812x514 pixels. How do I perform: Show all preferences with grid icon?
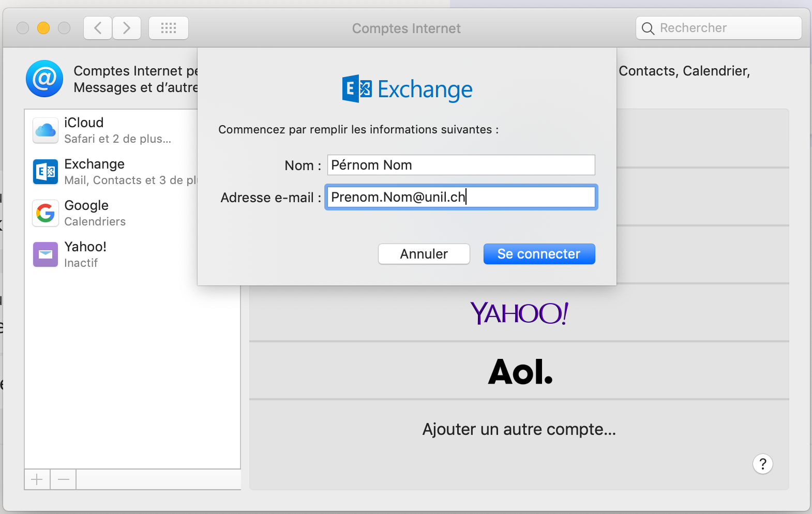click(169, 28)
